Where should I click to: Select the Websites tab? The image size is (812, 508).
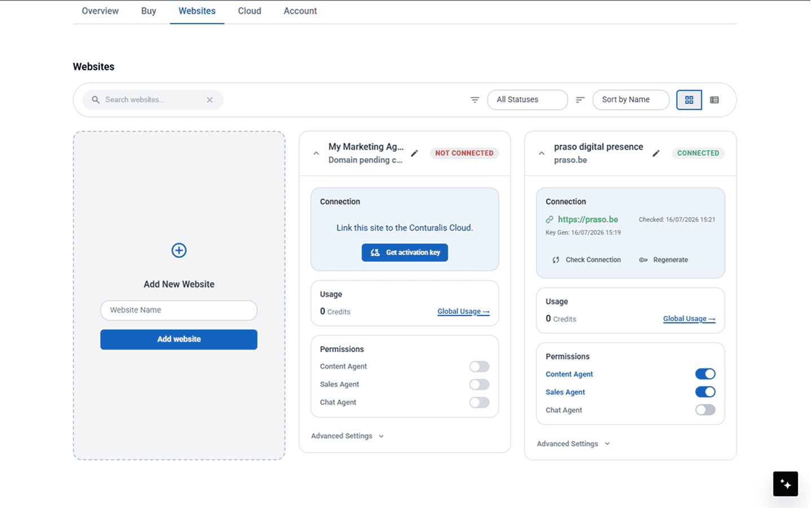[x=197, y=11]
